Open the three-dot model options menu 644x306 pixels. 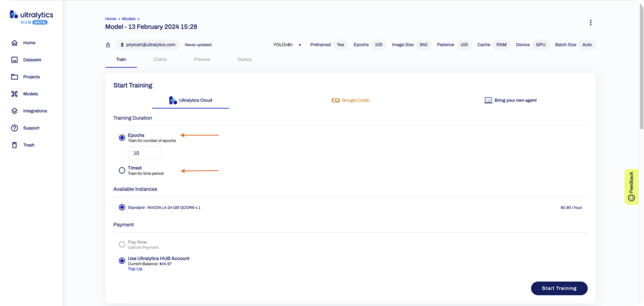[x=591, y=23]
